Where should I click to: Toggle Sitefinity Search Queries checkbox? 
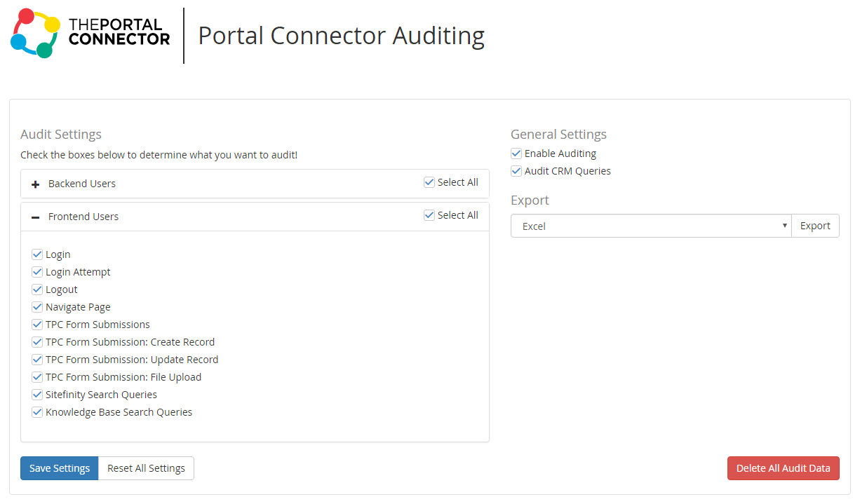(37, 395)
